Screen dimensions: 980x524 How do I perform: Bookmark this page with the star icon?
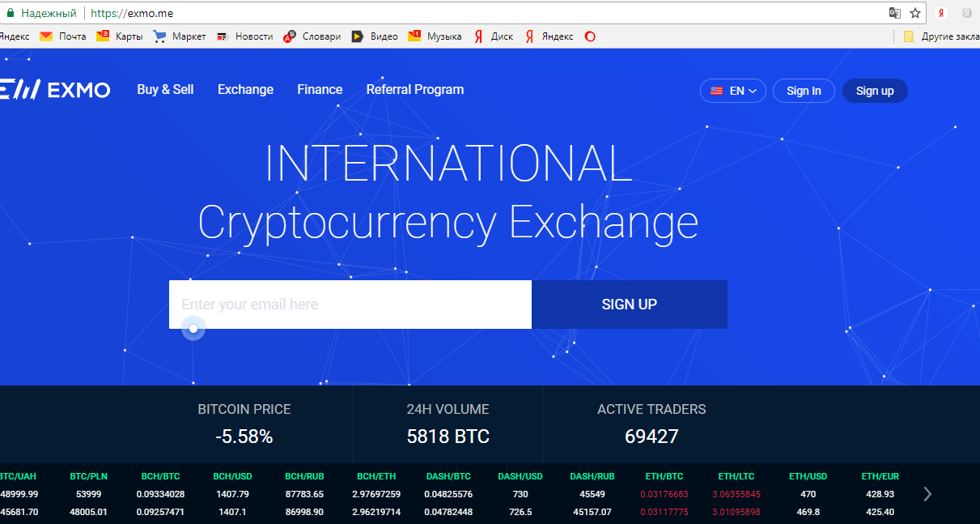[x=915, y=13]
